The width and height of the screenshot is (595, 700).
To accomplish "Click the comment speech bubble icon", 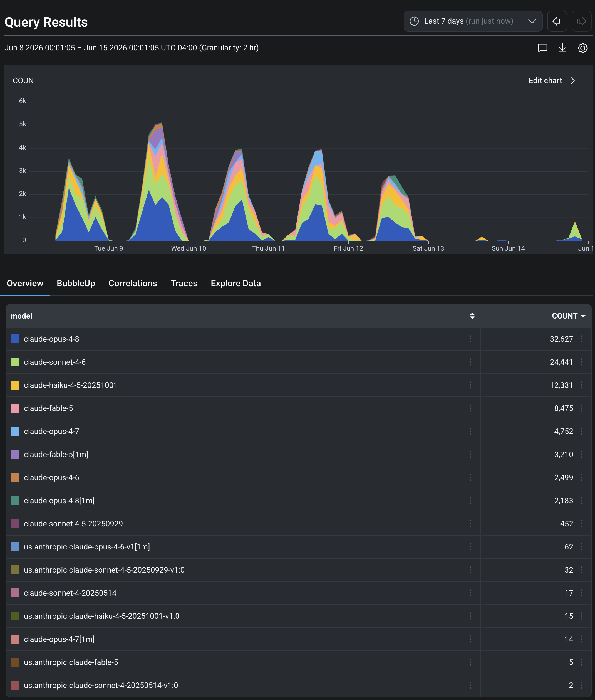I will point(542,48).
